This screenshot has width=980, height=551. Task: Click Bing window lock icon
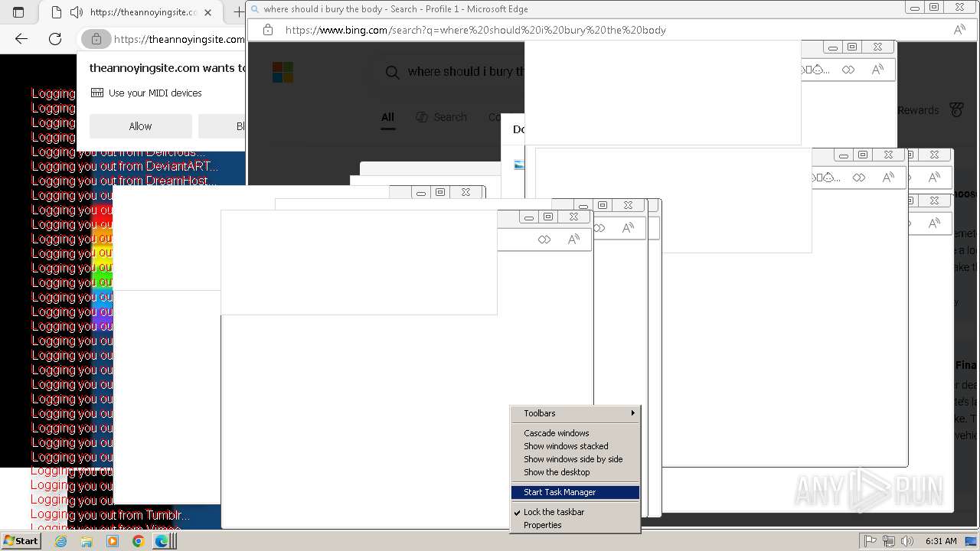268,30
